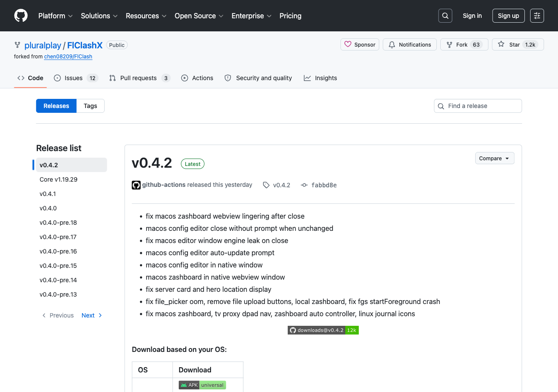558x392 pixels.
Task: Open chen08209/FlClash upstream link
Action: tap(68, 57)
